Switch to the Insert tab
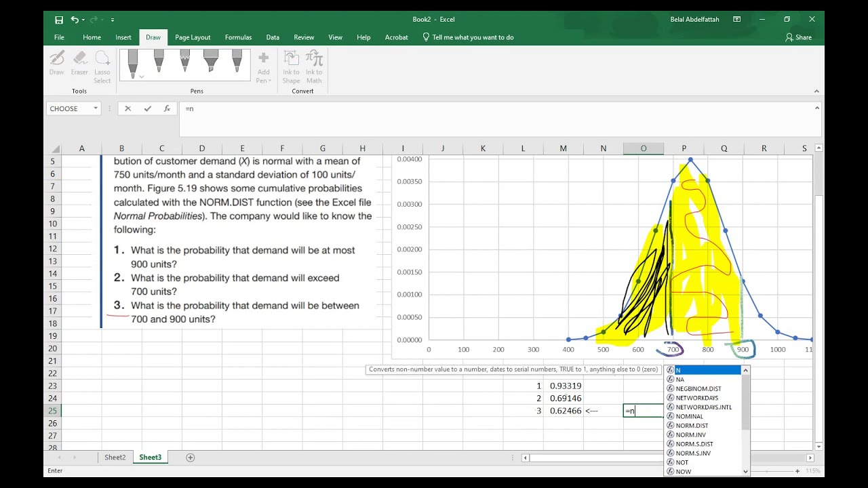The height and width of the screenshot is (488, 868). click(123, 37)
